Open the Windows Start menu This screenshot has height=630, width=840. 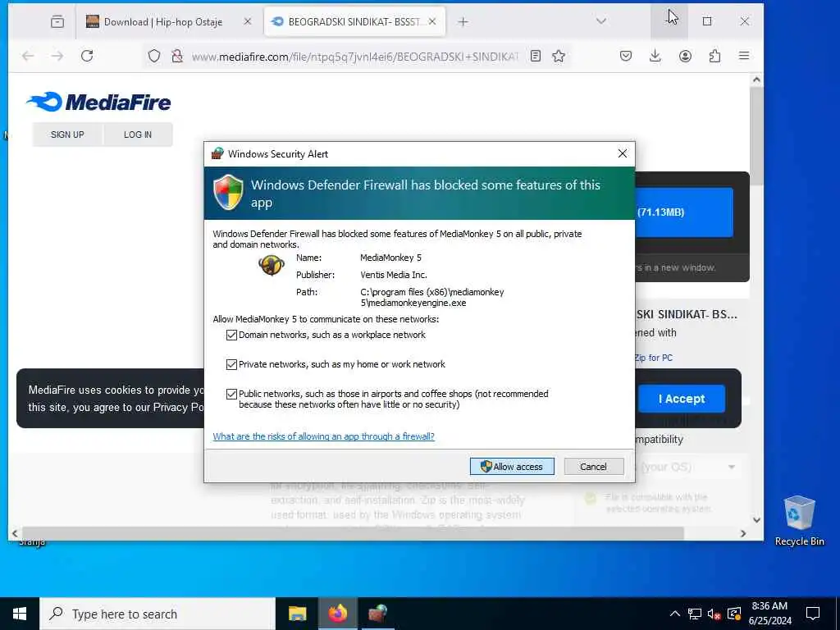point(20,614)
